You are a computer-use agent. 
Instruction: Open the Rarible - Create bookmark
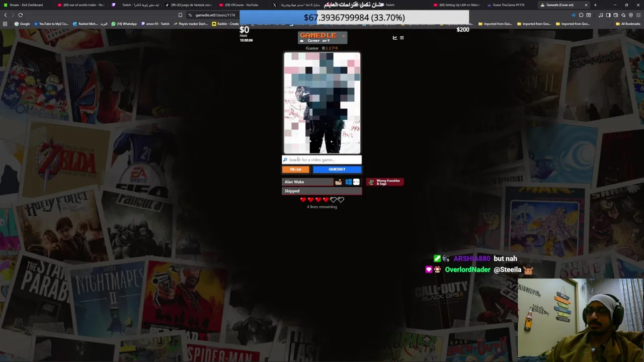pos(225,24)
